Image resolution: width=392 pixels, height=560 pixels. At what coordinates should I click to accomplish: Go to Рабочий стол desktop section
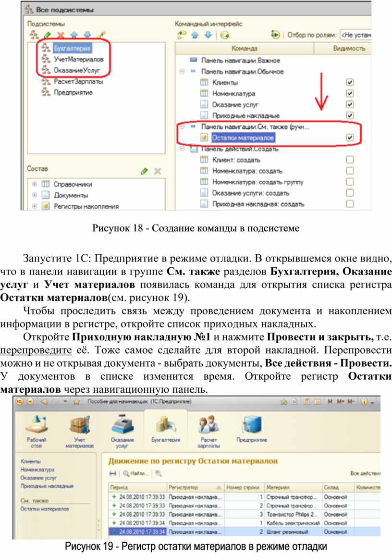tap(37, 427)
